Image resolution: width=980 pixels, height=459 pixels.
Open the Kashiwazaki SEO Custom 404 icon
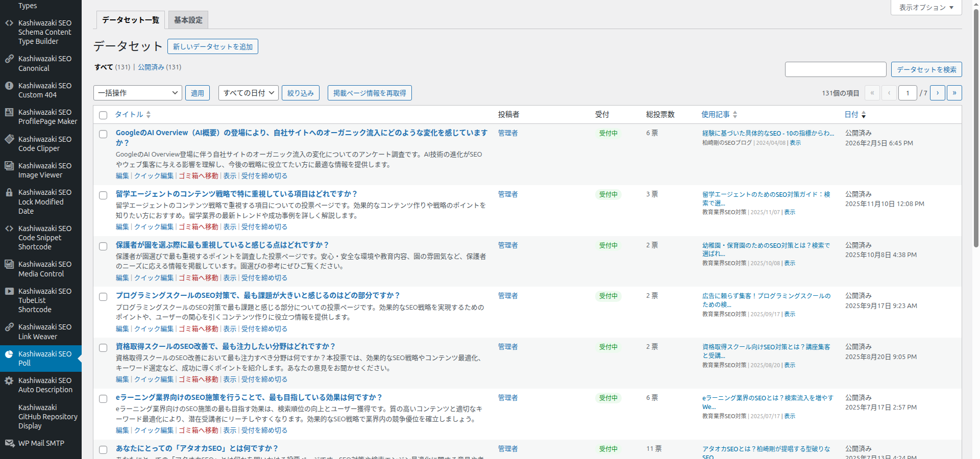pyautogui.click(x=9, y=86)
